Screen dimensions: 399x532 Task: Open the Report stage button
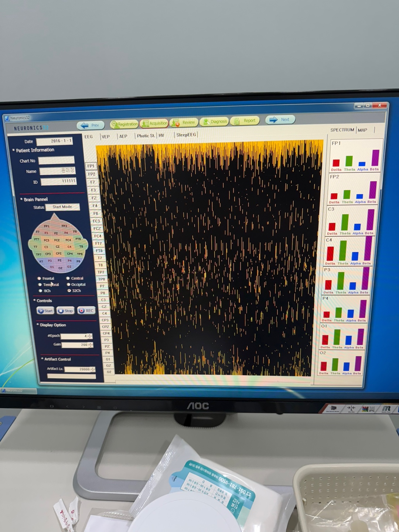coord(245,120)
